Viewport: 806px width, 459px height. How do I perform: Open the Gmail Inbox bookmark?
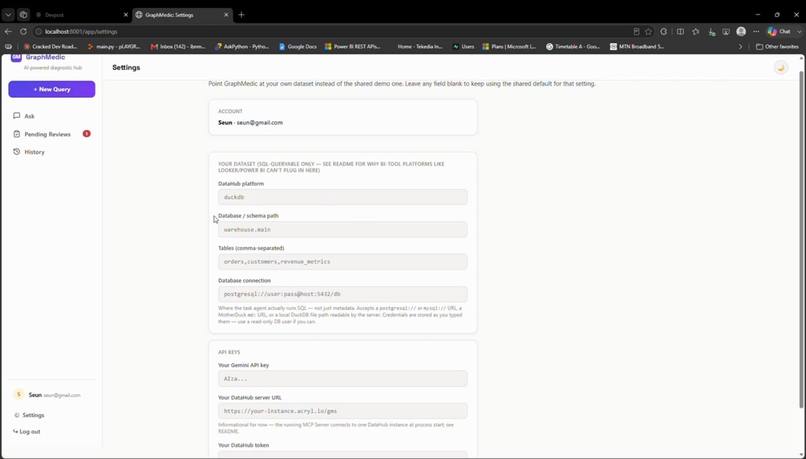(178, 46)
